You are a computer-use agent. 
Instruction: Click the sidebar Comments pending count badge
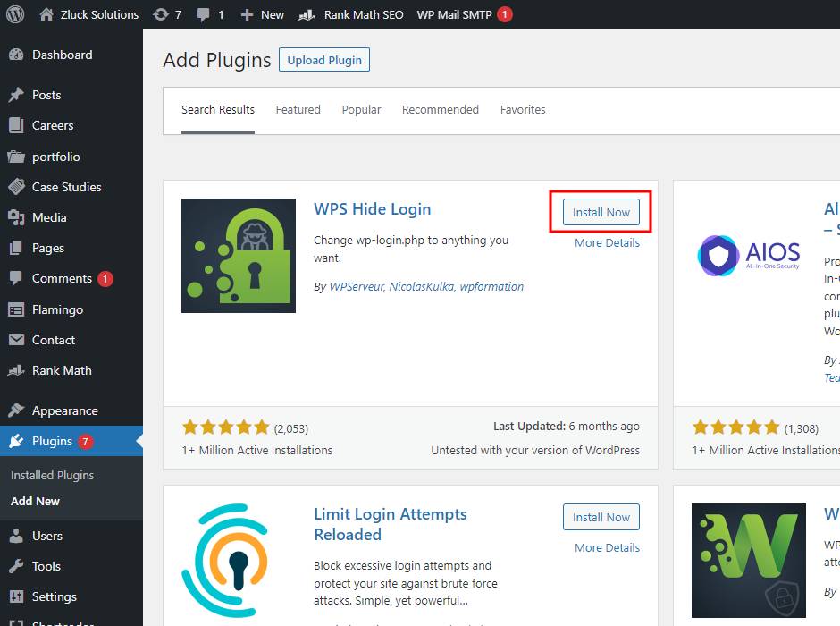(x=105, y=279)
